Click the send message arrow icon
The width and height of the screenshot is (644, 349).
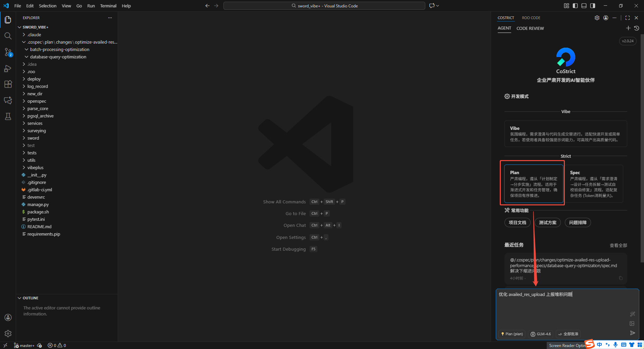coord(632,333)
